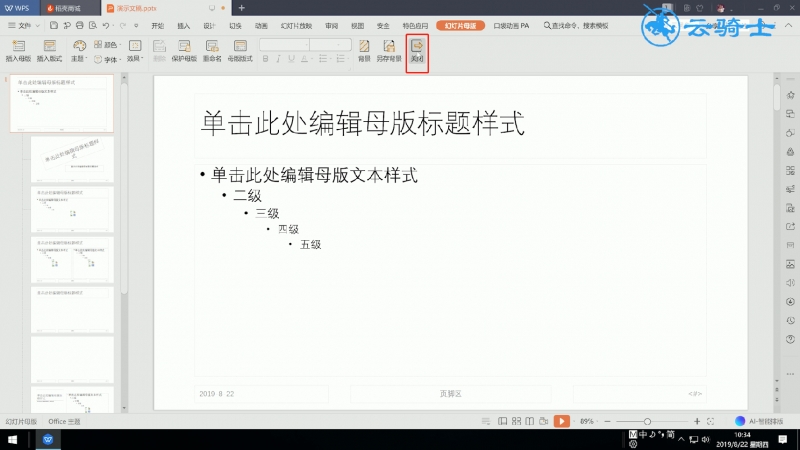Start slideshow with the orange play button
Viewport: 800px width, 450px height.
tap(562, 421)
